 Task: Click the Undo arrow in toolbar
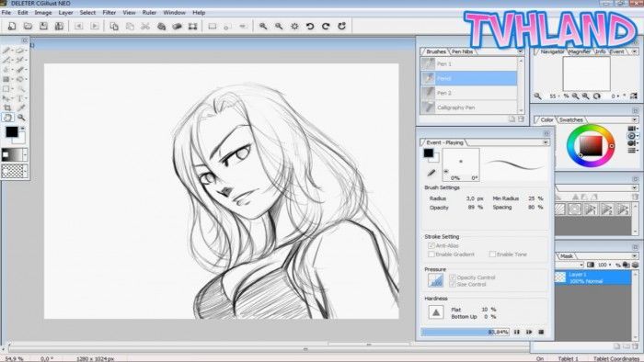310,27
